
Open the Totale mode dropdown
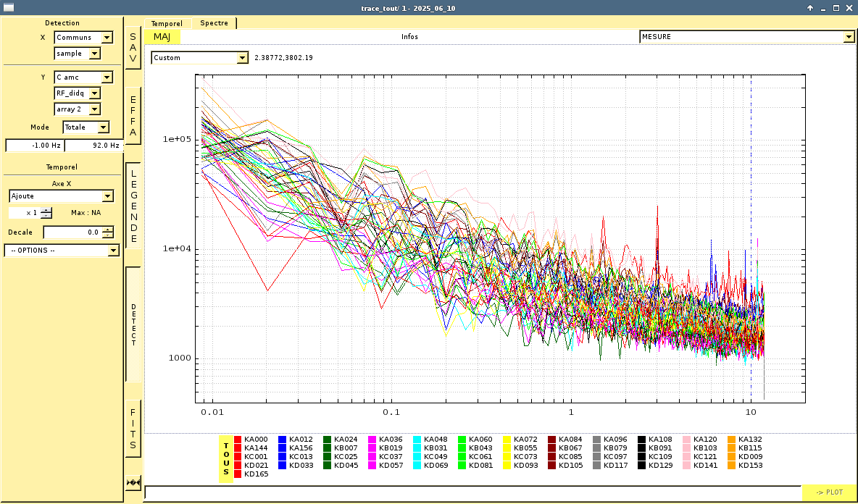(86, 127)
